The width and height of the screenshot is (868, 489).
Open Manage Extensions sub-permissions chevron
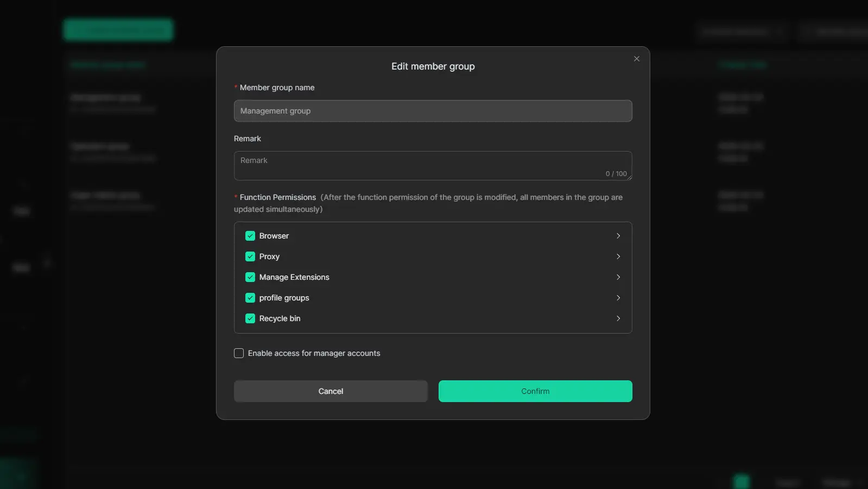(618, 277)
